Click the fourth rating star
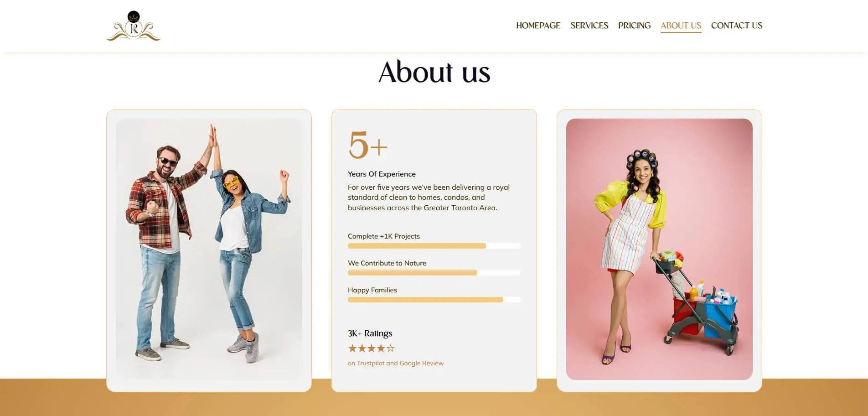The width and height of the screenshot is (868, 416). click(x=381, y=348)
